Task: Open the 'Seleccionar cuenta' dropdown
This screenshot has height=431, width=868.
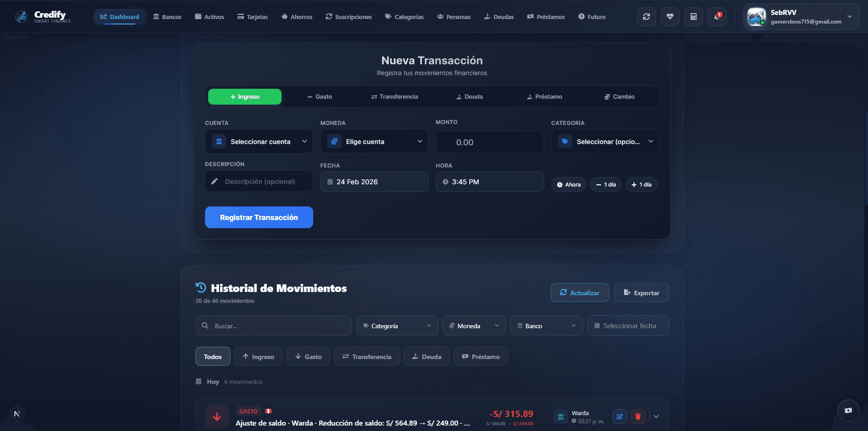Action: [258, 141]
